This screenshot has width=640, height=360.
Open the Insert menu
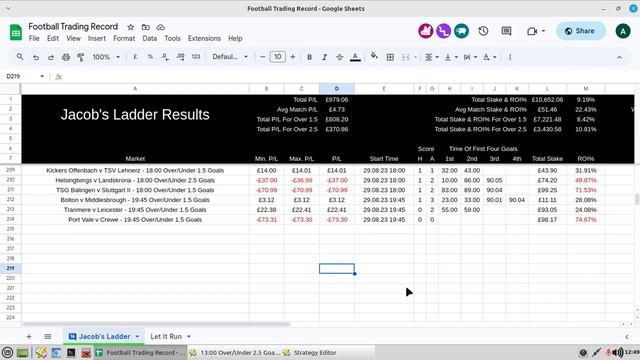point(97,38)
